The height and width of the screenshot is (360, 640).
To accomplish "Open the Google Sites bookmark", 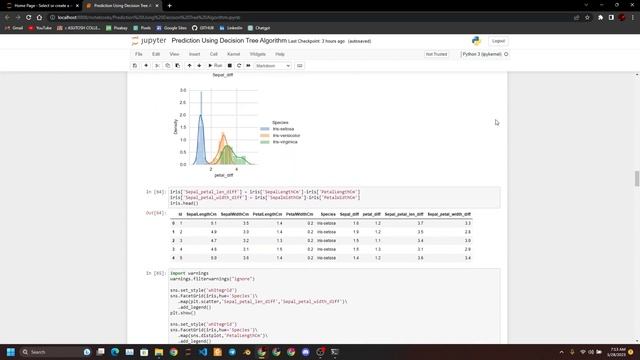I will point(171,28).
